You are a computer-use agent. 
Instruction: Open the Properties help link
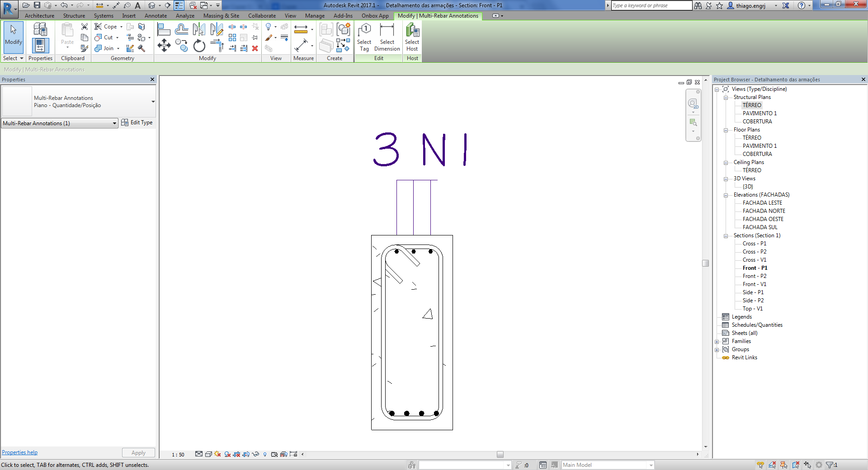click(x=19, y=452)
